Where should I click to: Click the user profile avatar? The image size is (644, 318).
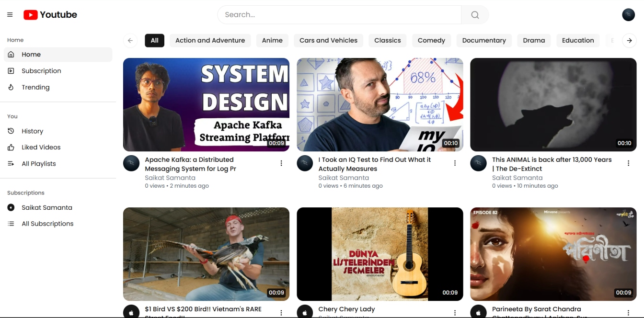628,14
